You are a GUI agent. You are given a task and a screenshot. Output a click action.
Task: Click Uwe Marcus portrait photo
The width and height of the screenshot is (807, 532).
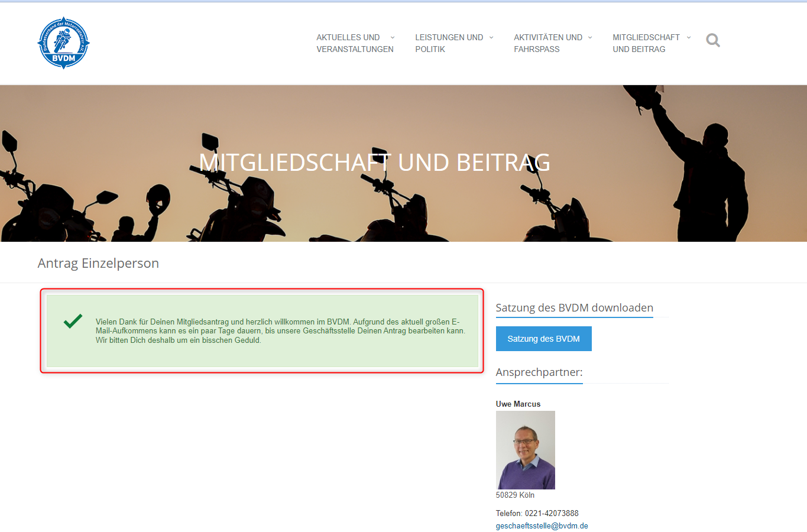click(x=525, y=450)
